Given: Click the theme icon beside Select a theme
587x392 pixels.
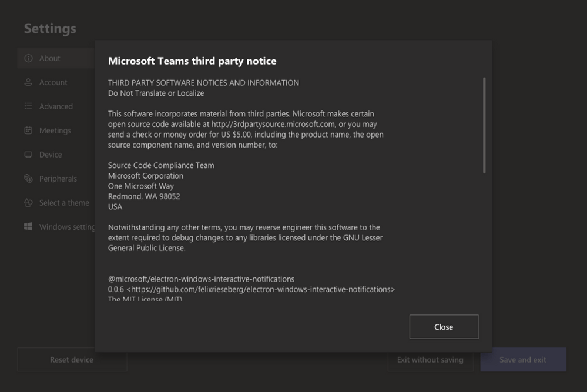Looking at the screenshot, I should pyautogui.click(x=28, y=203).
